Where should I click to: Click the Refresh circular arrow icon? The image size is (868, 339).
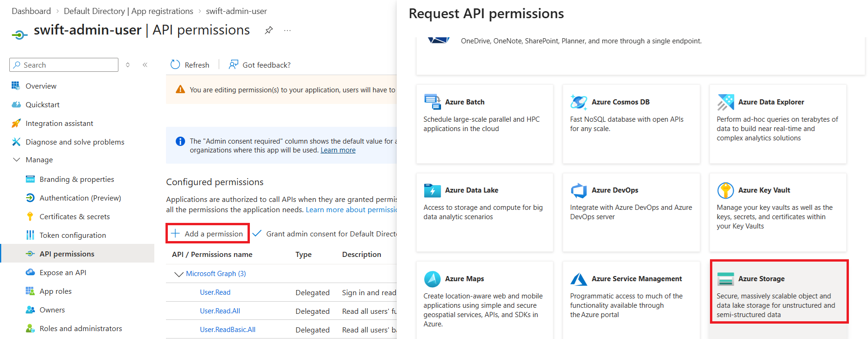coord(175,64)
